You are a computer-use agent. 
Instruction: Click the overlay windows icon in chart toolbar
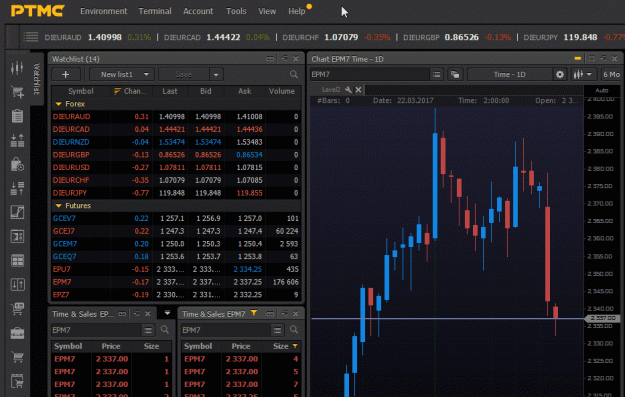click(x=455, y=75)
